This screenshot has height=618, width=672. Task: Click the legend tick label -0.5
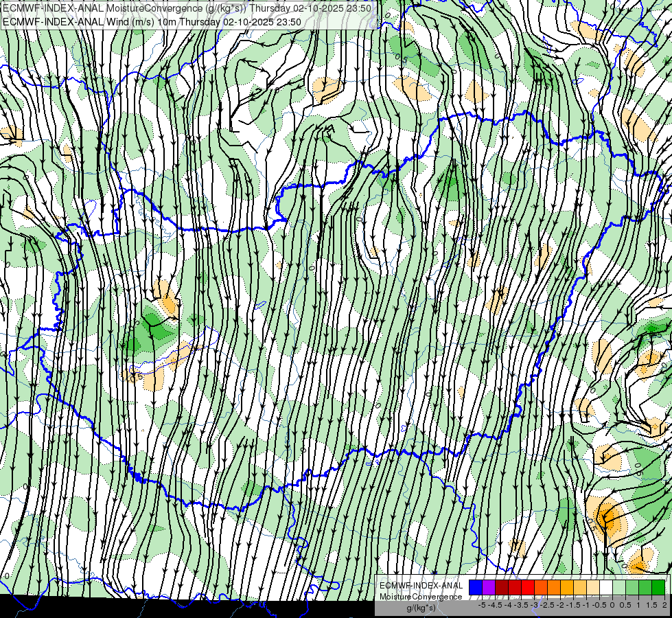coord(599,605)
